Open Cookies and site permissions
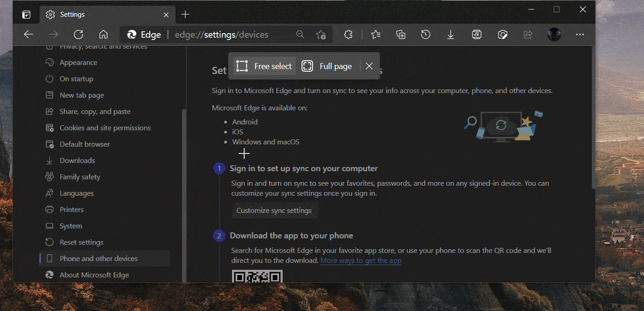The height and width of the screenshot is (311, 644). click(104, 128)
